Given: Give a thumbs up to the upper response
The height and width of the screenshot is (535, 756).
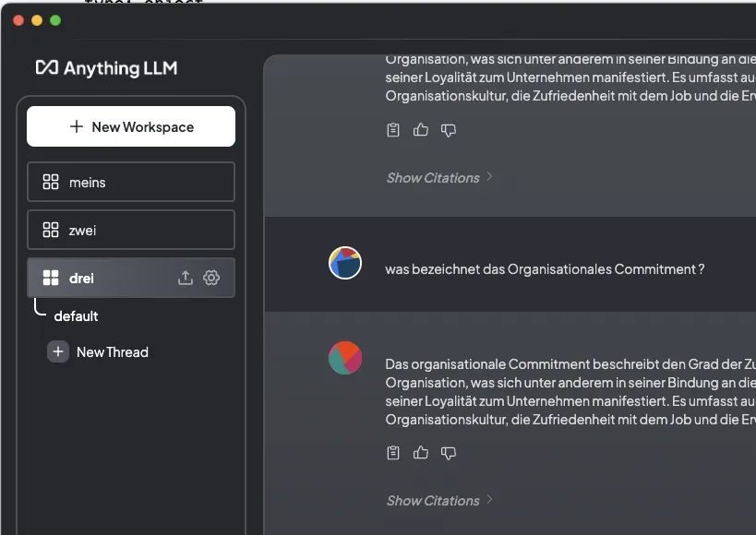Looking at the screenshot, I should coord(420,130).
